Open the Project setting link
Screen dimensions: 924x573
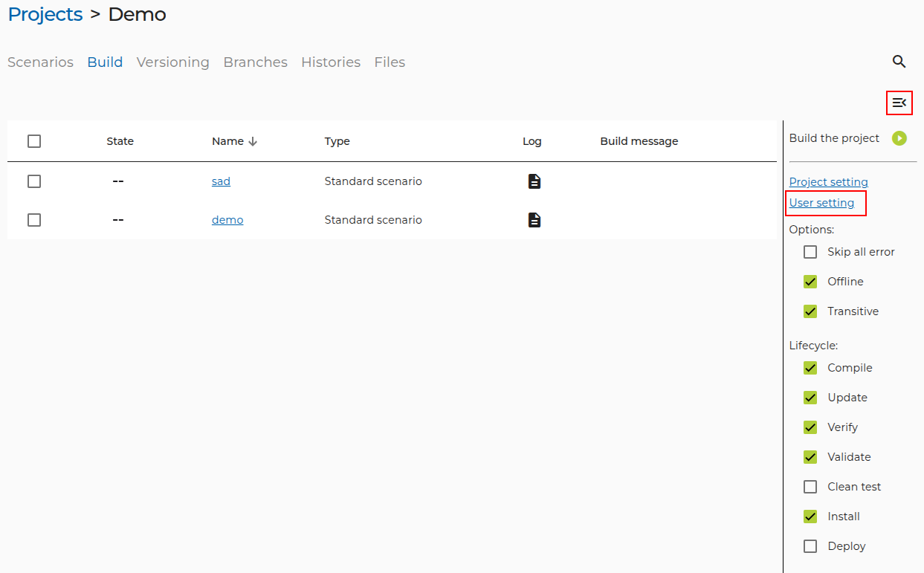pos(828,182)
